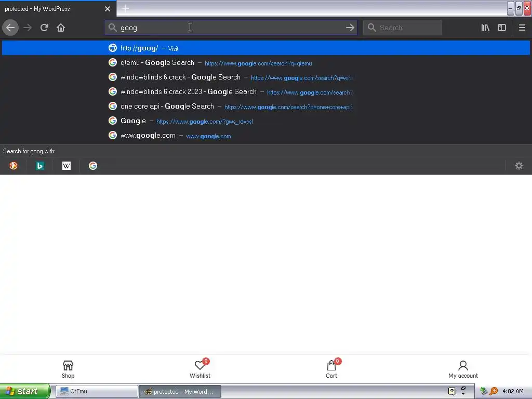Search goog with Google icon

(93, 166)
